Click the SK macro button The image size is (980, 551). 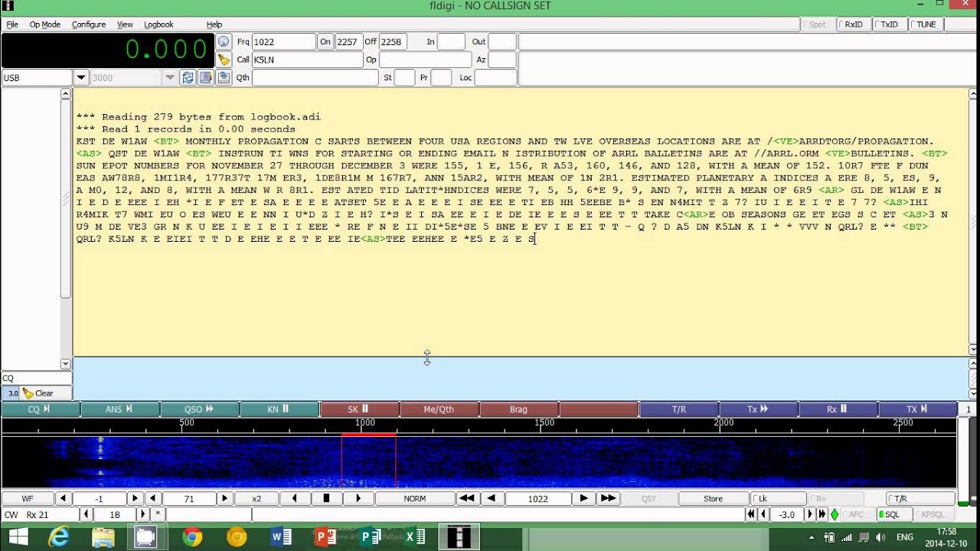[359, 409]
